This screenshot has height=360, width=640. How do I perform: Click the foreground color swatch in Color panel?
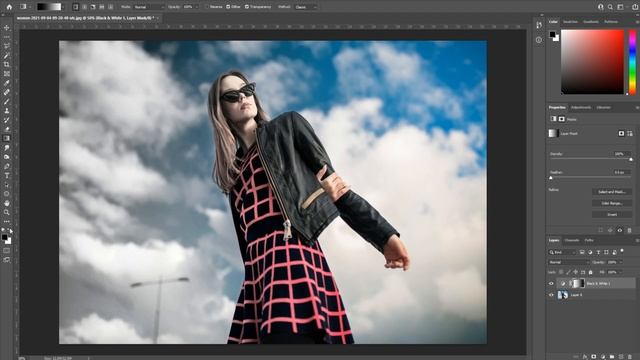[x=552, y=35]
